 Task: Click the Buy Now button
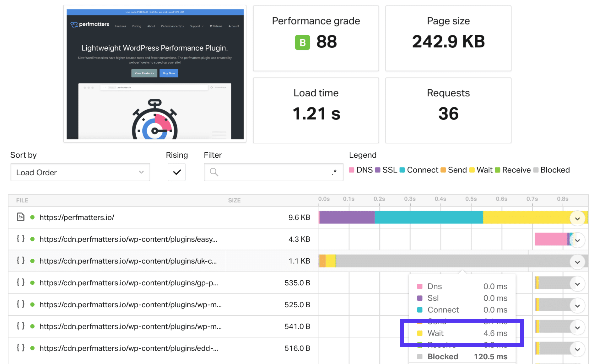(169, 73)
